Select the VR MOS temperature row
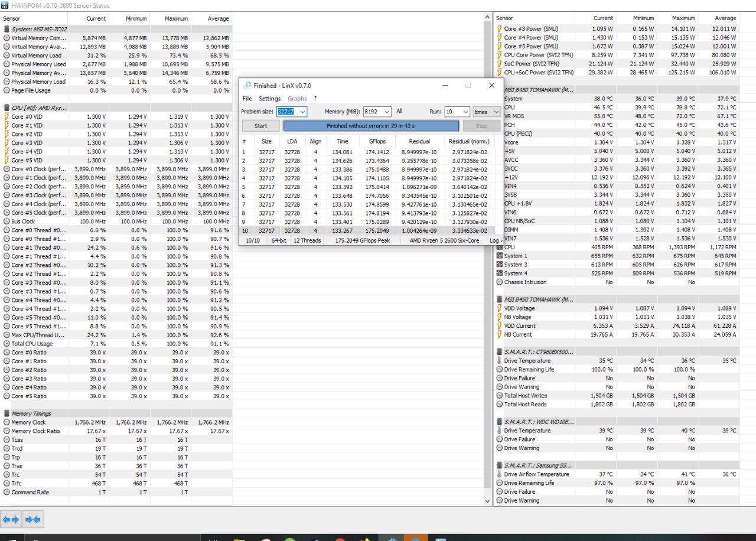 pyautogui.click(x=617, y=116)
